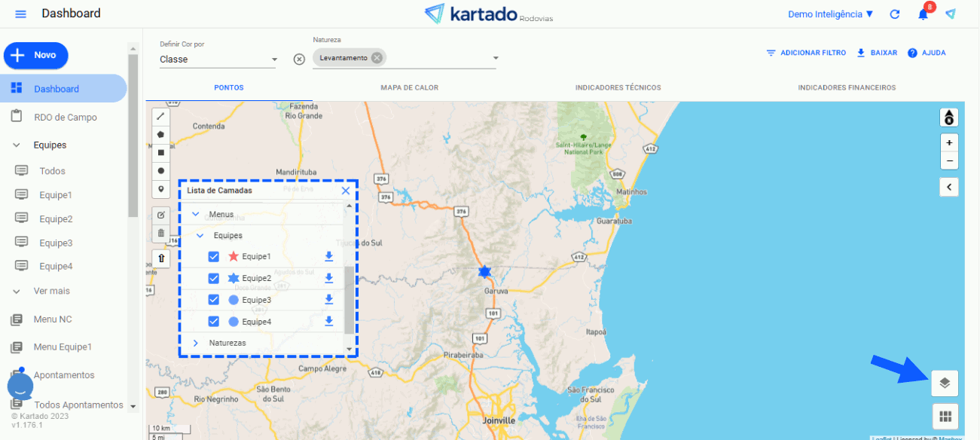Click the notifications bell icon
This screenshot has height=440, width=980.
pos(923,14)
